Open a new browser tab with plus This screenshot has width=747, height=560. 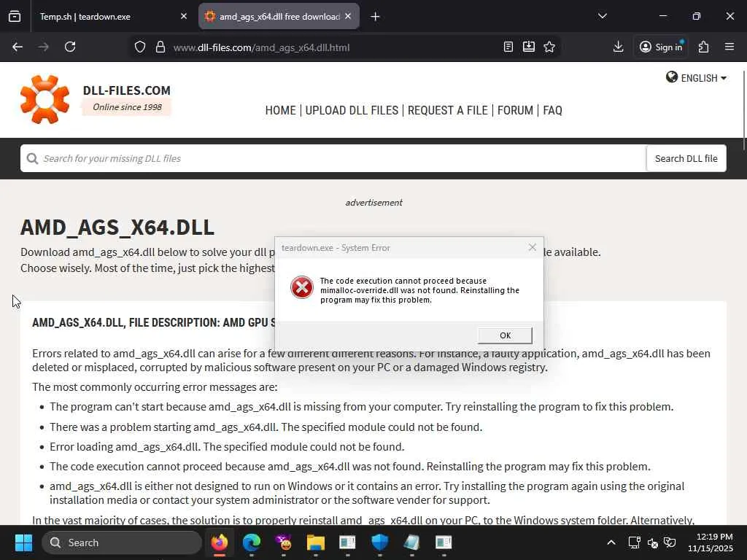376,17
